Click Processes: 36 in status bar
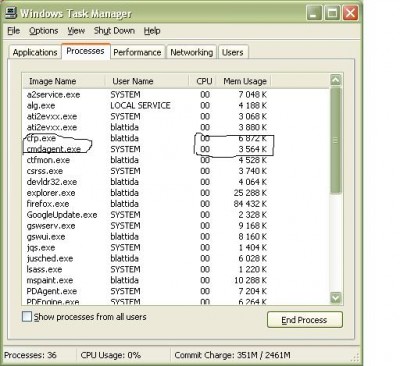 coord(30,355)
